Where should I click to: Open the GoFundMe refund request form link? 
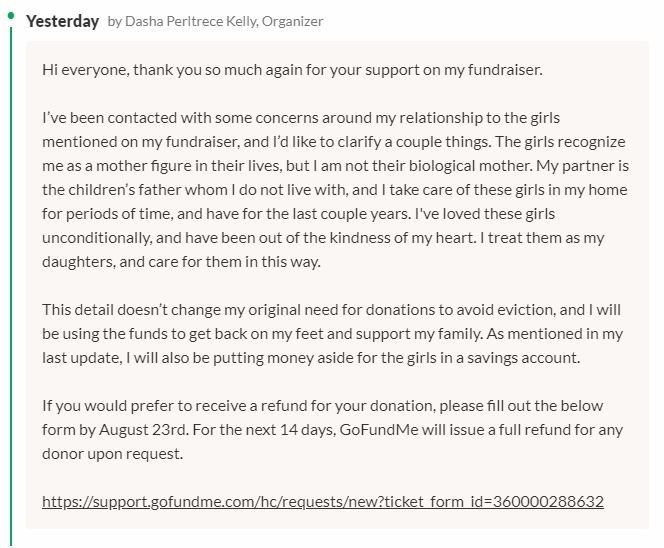click(322, 500)
